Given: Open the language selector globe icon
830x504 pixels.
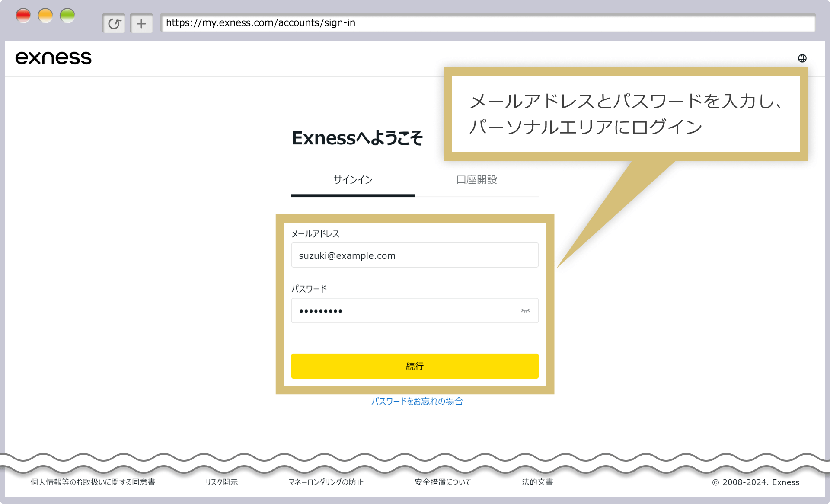Looking at the screenshot, I should tap(802, 57).
